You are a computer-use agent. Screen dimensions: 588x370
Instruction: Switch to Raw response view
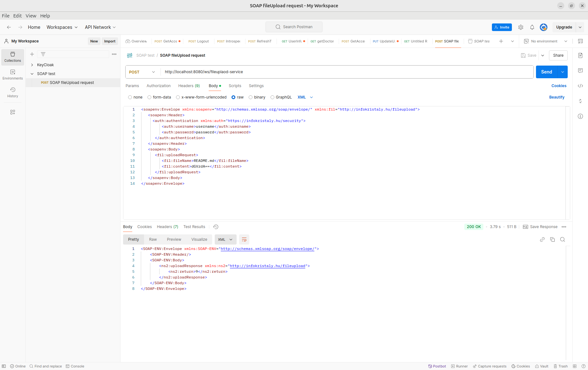pos(153,239)
